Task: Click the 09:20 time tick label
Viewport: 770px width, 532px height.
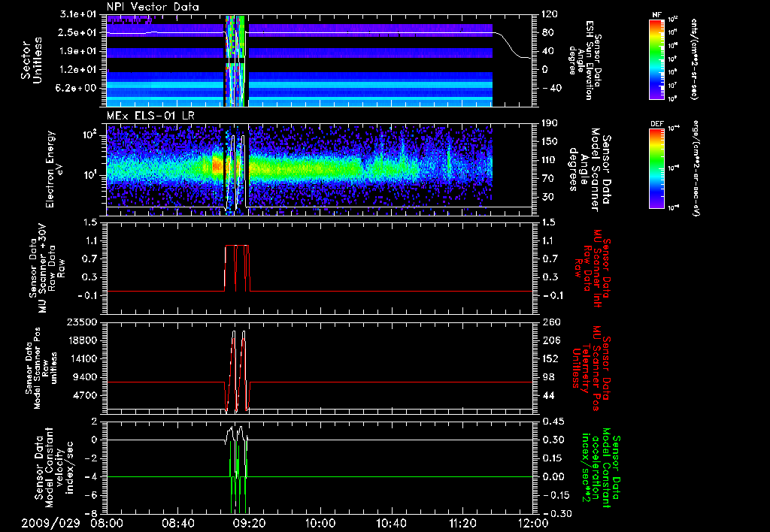Action: coord(249,523)
